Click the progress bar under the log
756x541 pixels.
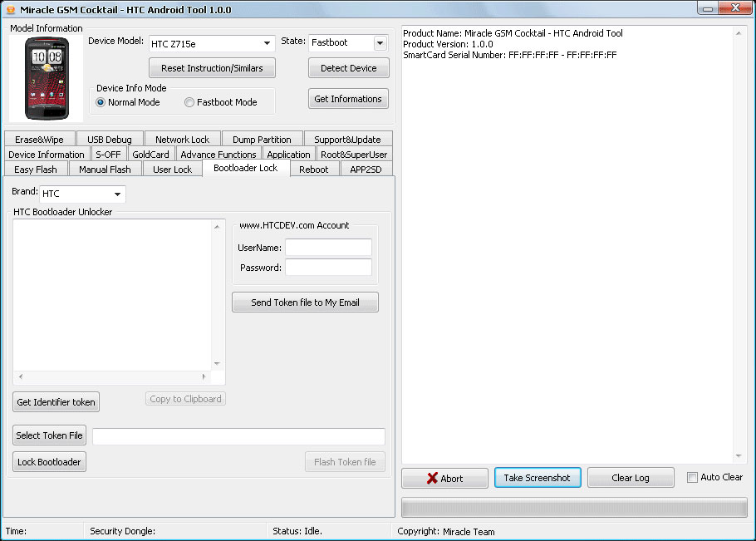pos(574,508)
